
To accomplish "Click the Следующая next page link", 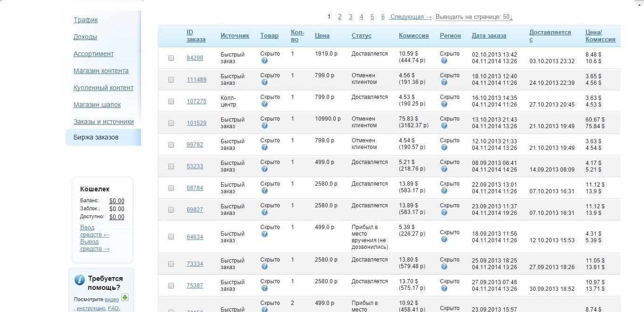I will pos(411,17).
